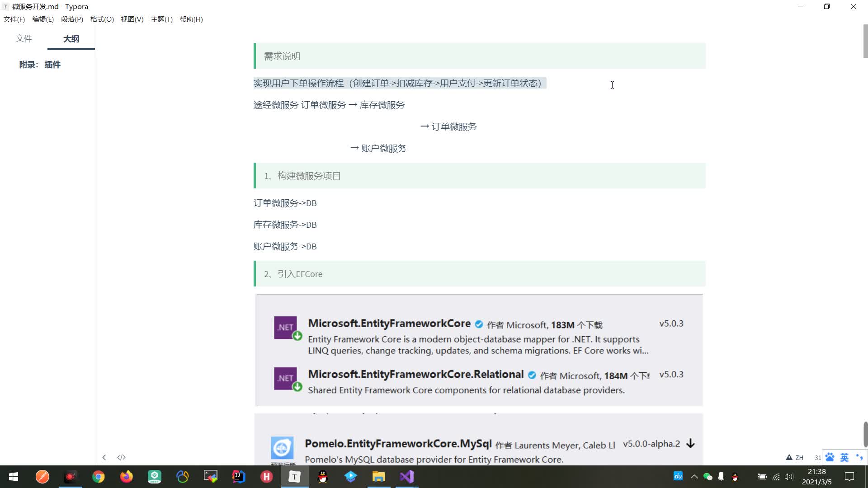Open Google Chrome from taskbar
This screenshot has height=488, width=868.
(98, 477)
